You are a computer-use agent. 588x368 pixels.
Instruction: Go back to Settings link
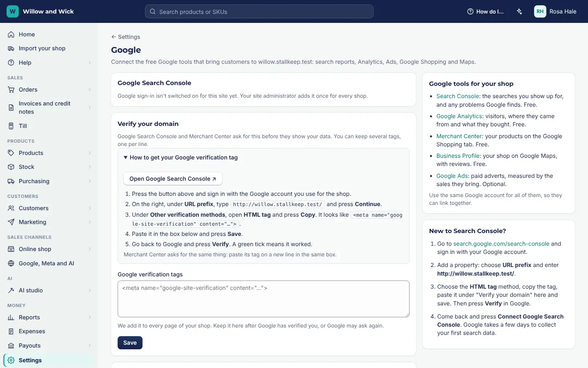coord(126,37)
